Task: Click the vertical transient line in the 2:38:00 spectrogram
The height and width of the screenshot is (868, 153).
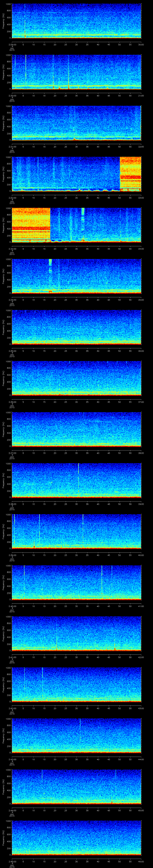Action: click(x=78, y=472)
